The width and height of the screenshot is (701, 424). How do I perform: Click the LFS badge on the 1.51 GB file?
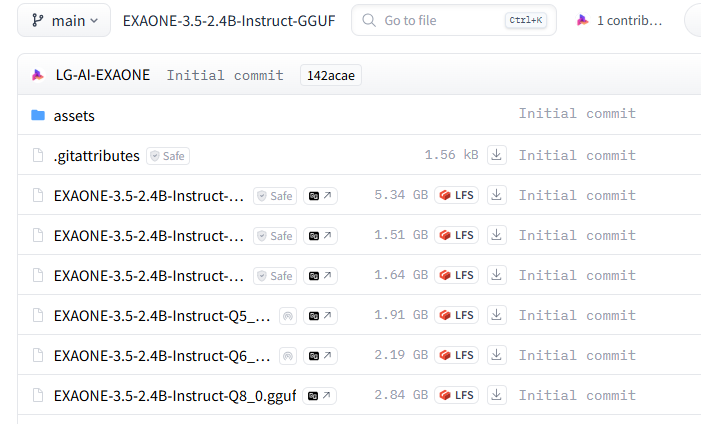pyautogui.click(x=456, y=235)
